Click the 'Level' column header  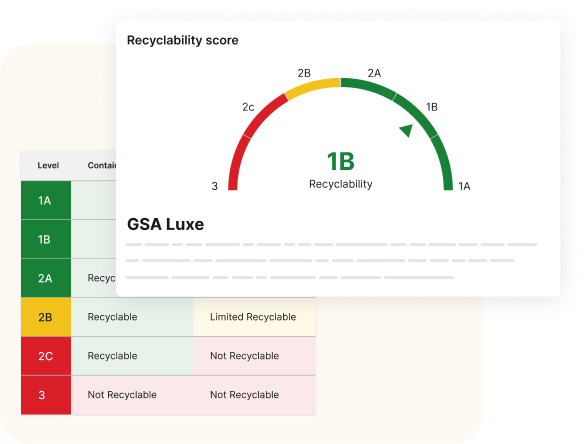[x=48, y=165]
